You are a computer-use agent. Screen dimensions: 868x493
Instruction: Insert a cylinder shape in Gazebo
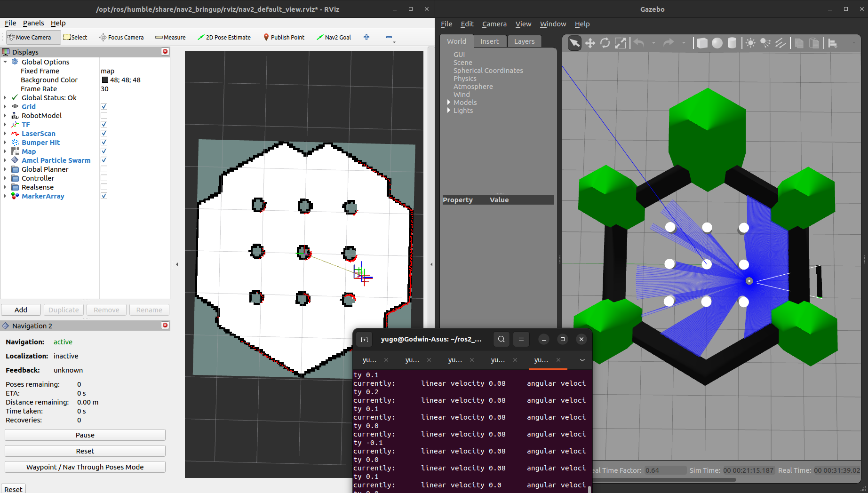[732, 43]
